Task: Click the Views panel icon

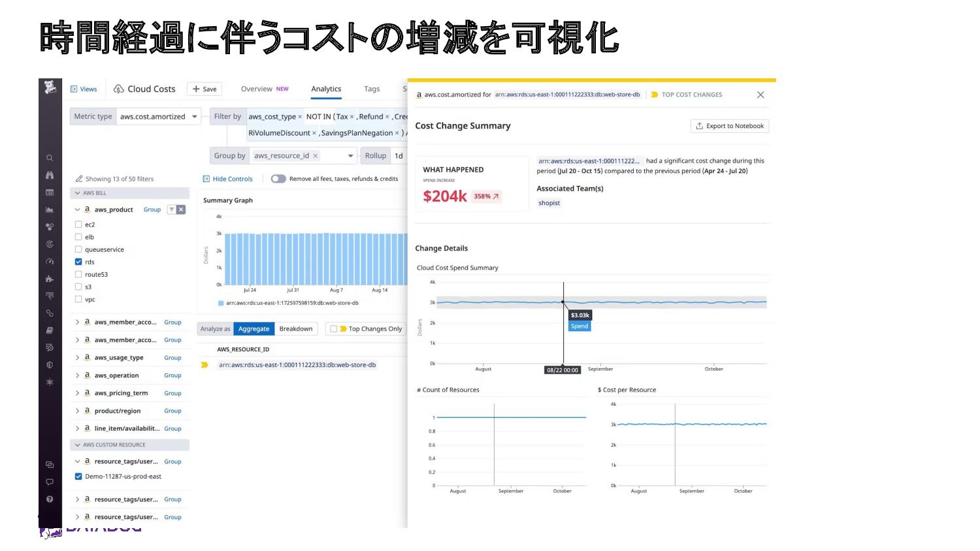Action: (74, 89)
